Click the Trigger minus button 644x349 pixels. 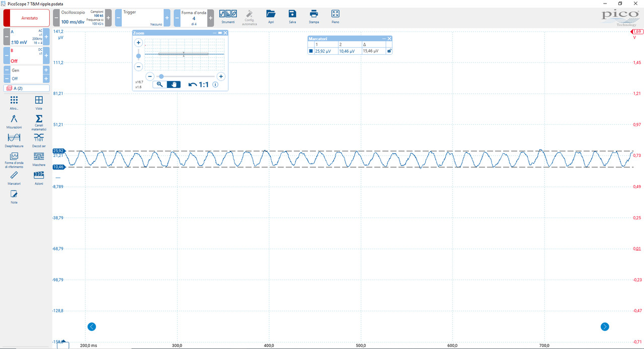(x=118, y=18)
